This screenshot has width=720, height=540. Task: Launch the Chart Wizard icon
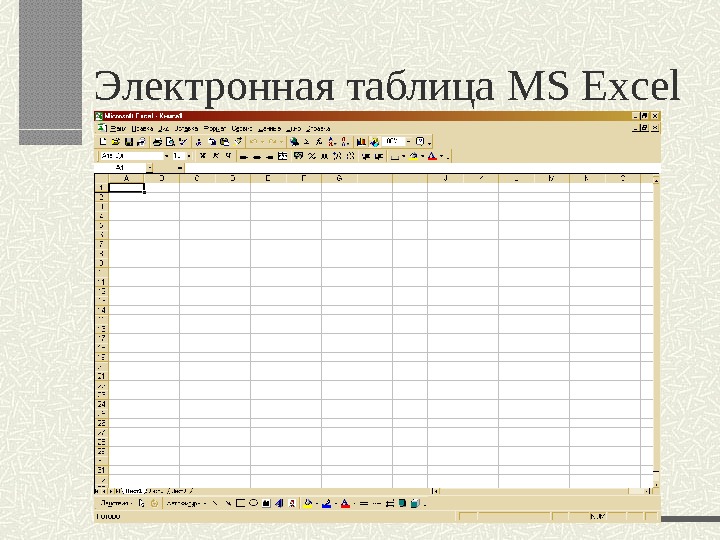click(x=361, y=142)
